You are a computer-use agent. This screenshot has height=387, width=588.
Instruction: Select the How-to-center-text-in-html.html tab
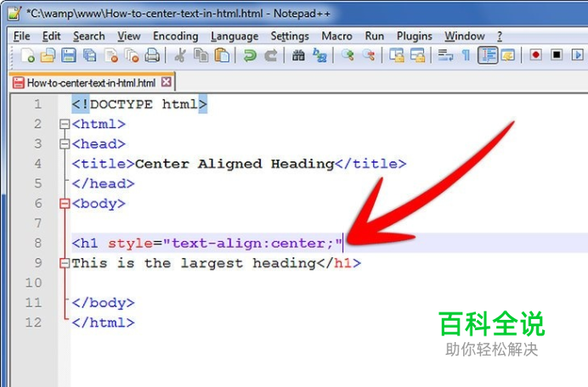point(91,83)
